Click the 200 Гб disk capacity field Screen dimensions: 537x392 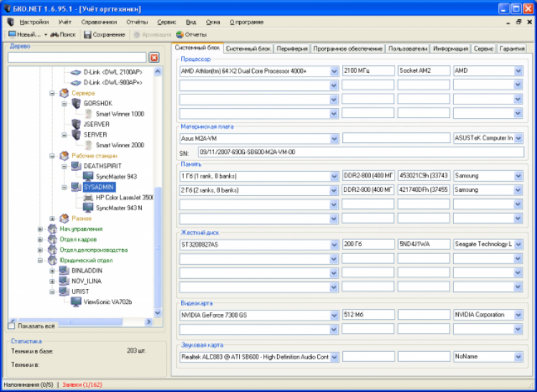click(368, 244)
